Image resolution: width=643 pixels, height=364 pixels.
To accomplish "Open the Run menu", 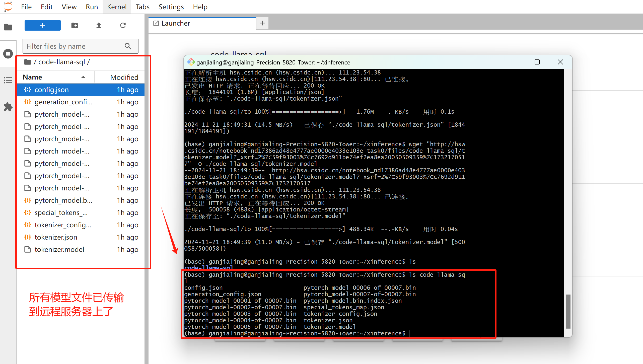I will pyautogui.click(x=92, y=7).
